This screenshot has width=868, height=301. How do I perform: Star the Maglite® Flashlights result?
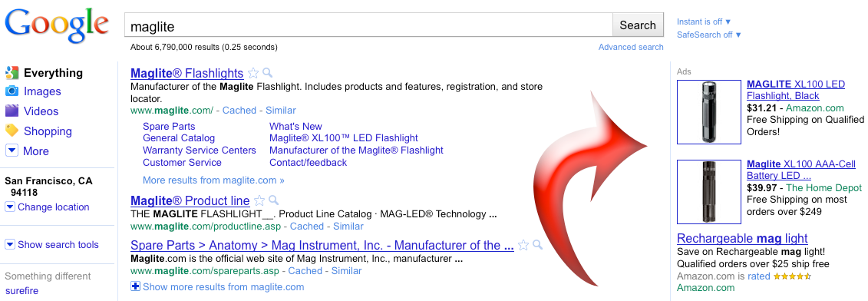click(253, 73)
